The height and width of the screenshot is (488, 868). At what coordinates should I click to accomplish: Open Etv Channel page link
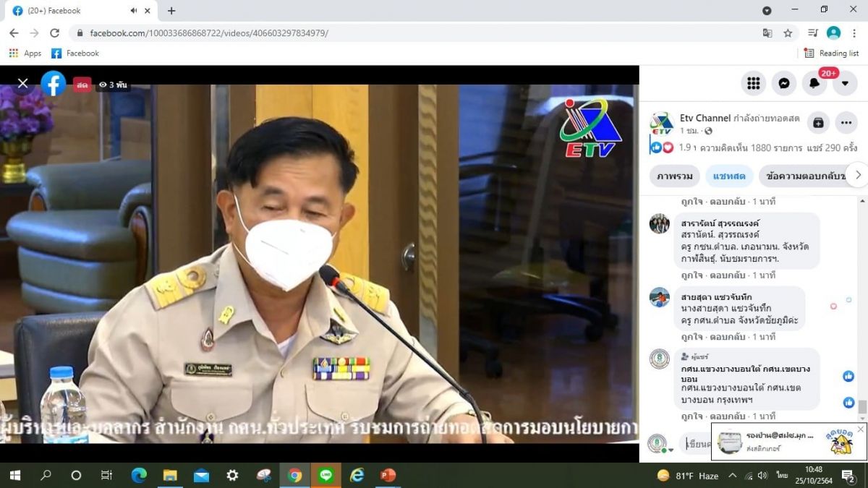coord(705,118)
